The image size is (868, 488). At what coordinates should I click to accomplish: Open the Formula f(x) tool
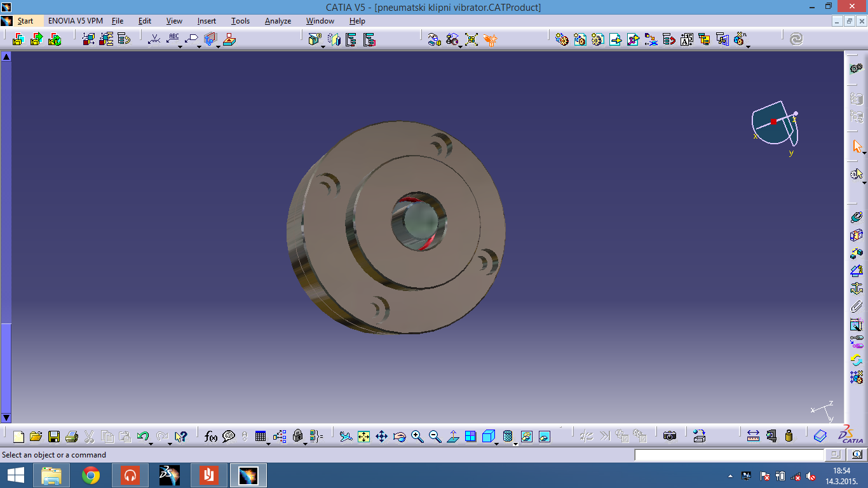pos(211,437)
